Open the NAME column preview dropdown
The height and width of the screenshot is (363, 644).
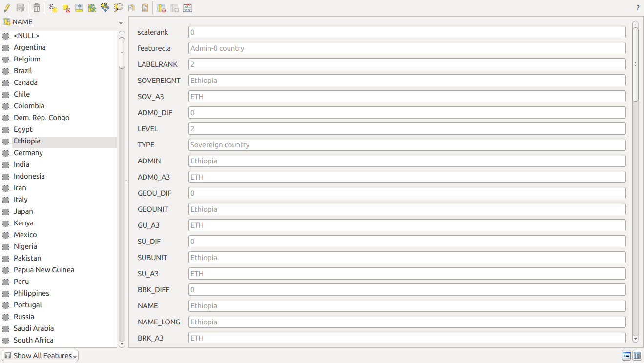(x=121, y=22)
